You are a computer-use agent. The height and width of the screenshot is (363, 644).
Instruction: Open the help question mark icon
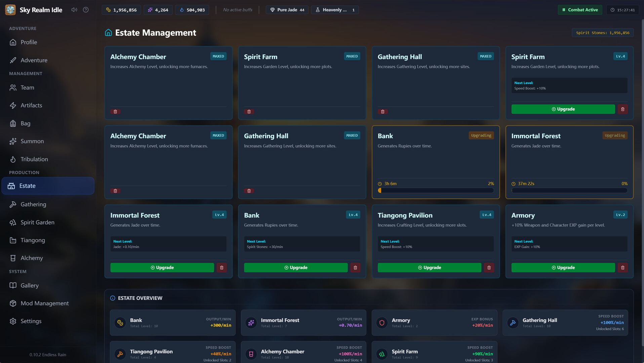pos(85,10)
